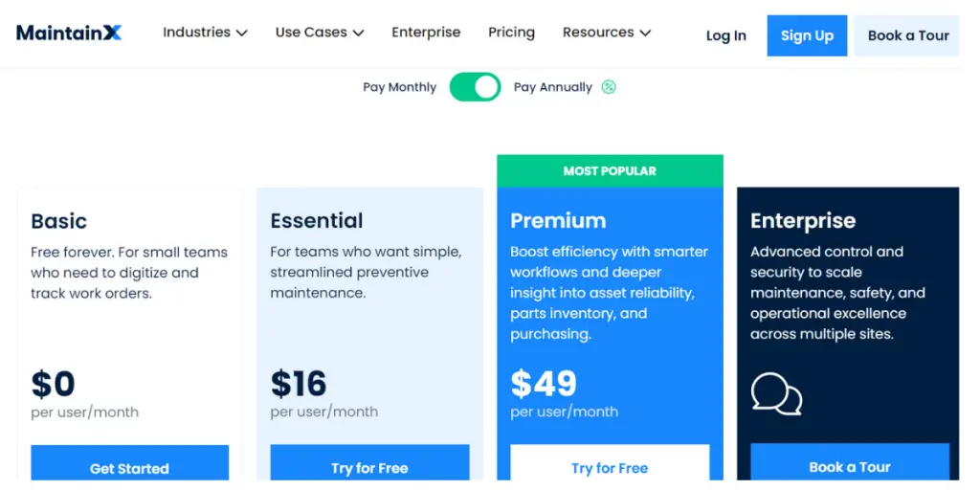This screenshot has width=980, height=490.
Task: Open the Pricing page link
Action: coord(511,33)
